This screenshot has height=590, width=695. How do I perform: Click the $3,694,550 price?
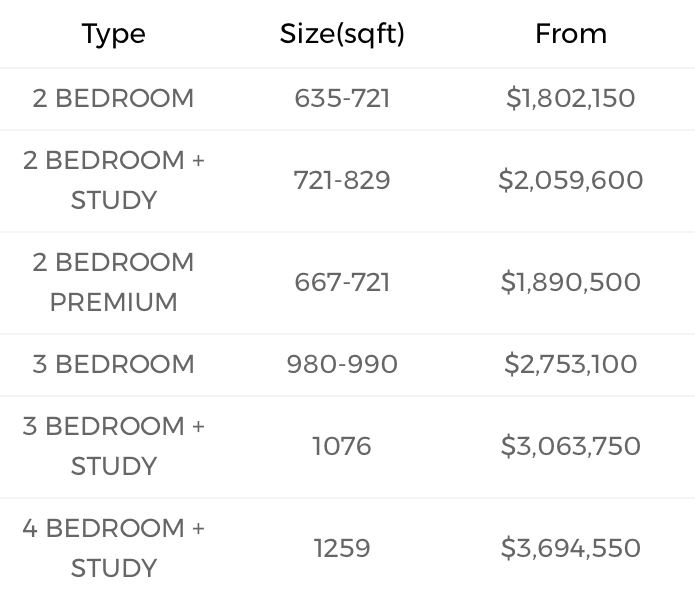[x=571, y=548]
